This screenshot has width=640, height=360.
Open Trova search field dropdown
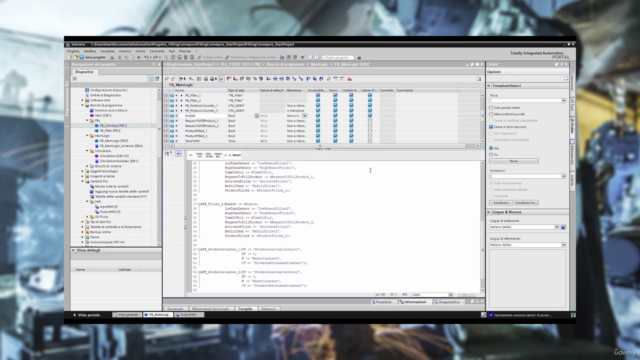click(564, 100)
